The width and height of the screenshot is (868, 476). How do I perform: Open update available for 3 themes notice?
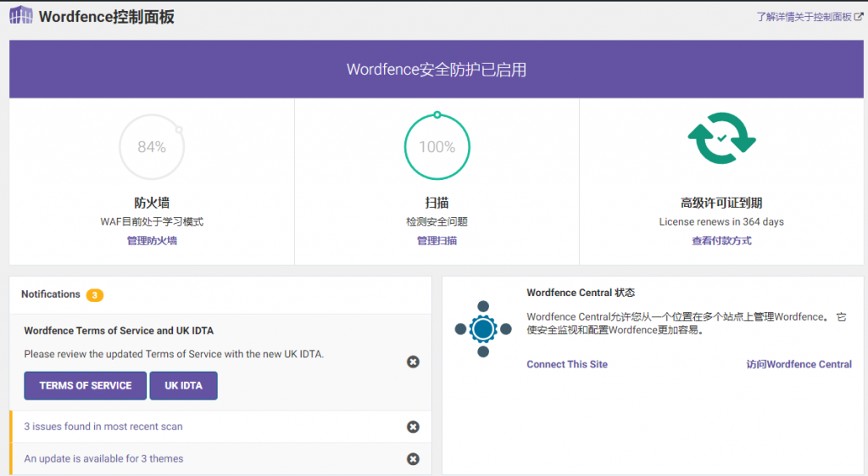[103, 459]
